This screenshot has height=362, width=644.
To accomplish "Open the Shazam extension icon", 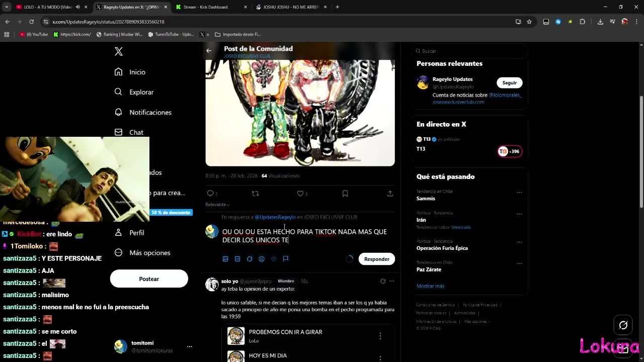I will [x=558, y=22].
